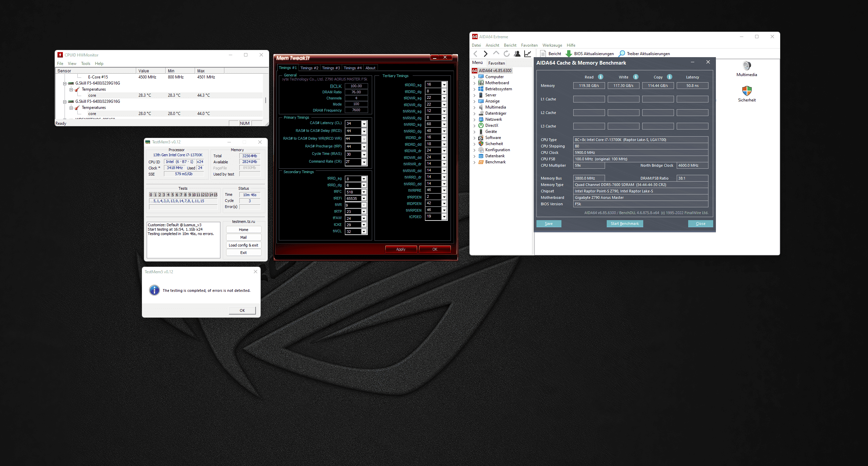This screenshot has width=868, height=466.
Task: Click OK in TestMem5 completion dialog
Action: 242,310
